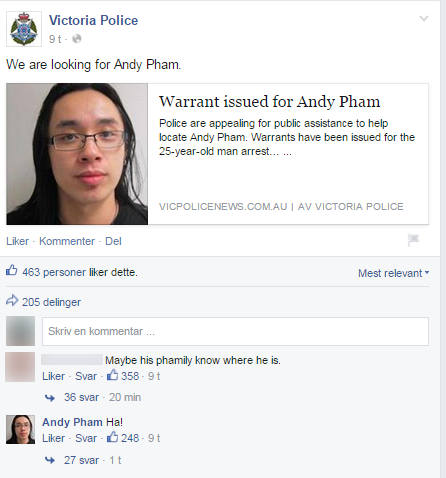This screenshot has width=446, height=478.
Task: Click Del to share the post
Action: 113,241
